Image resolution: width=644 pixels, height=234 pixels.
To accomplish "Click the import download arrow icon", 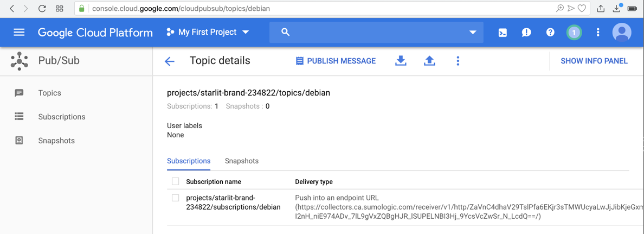I will (401, 61).
